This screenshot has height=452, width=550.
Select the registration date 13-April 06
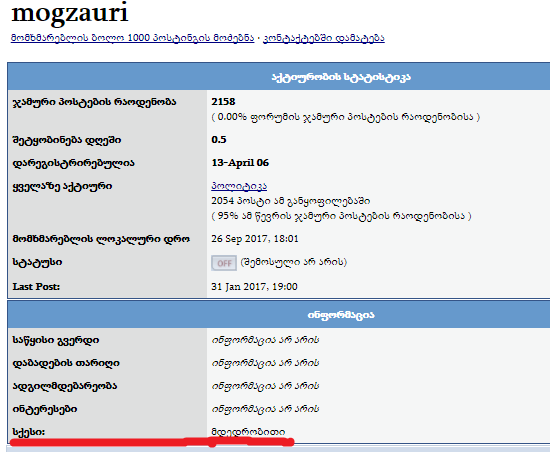point(240,163)
